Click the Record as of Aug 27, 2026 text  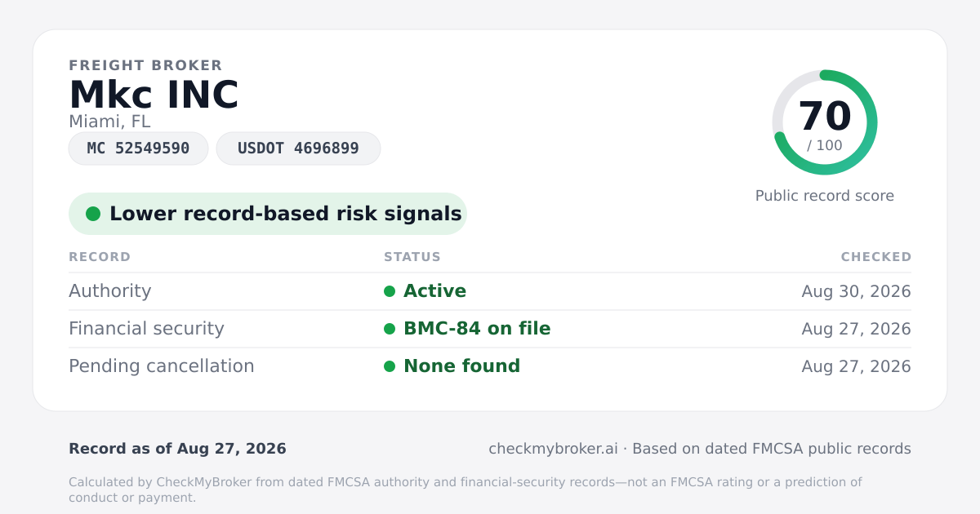(x=177, y=449)
